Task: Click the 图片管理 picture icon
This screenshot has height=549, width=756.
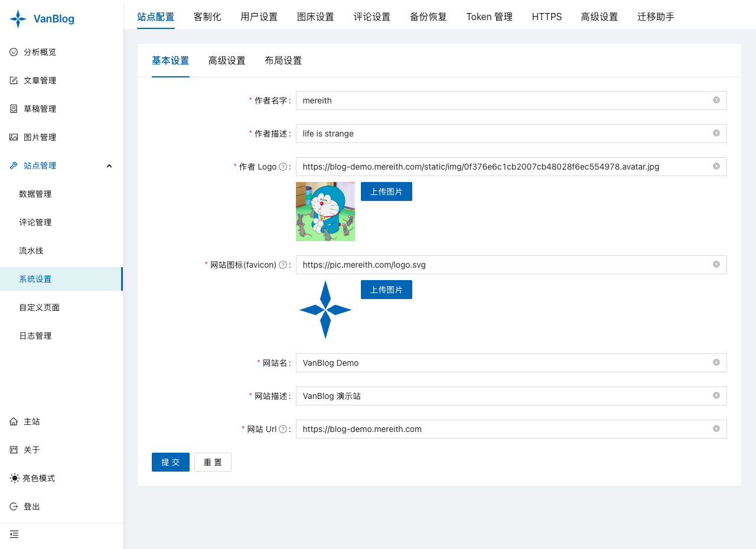Action: pos(14,137)
